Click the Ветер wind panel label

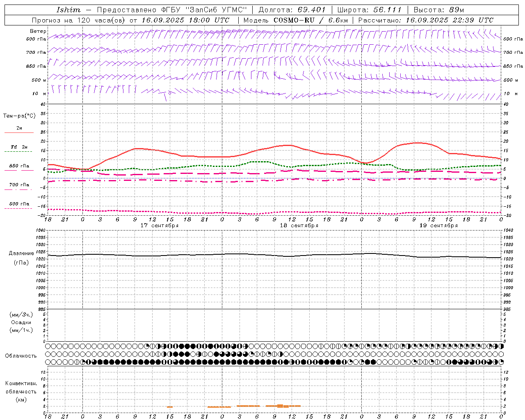click(x=38, y=31)
